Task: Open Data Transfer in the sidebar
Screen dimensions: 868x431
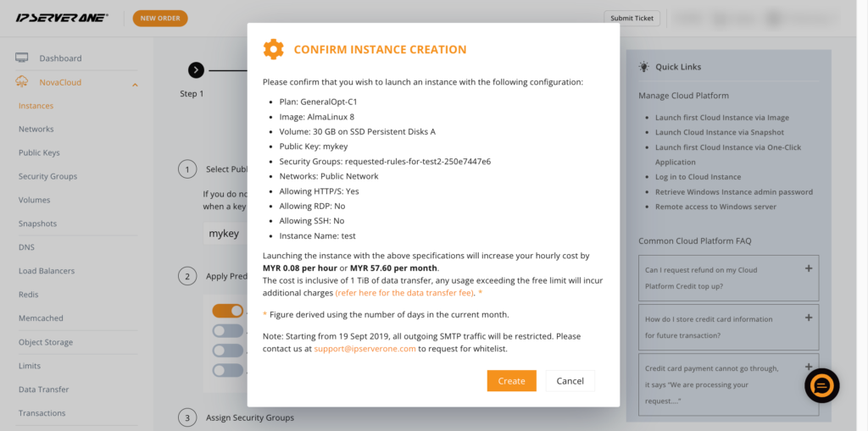Action: (44, 390)
